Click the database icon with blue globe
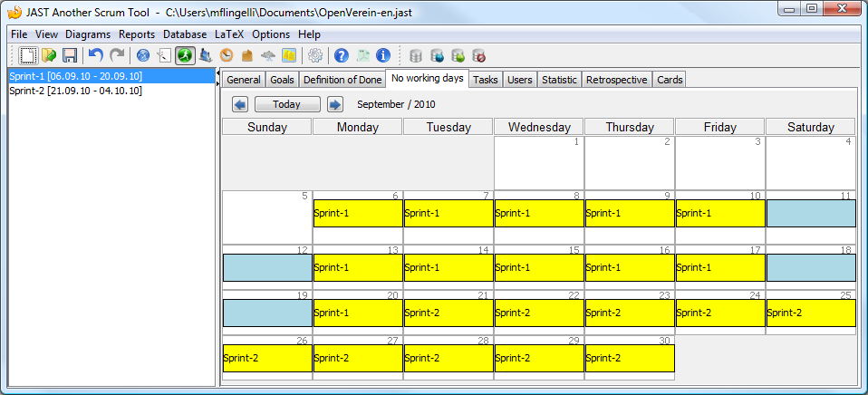868x395 pixels. pyautogui.click(x=437, y=55)
